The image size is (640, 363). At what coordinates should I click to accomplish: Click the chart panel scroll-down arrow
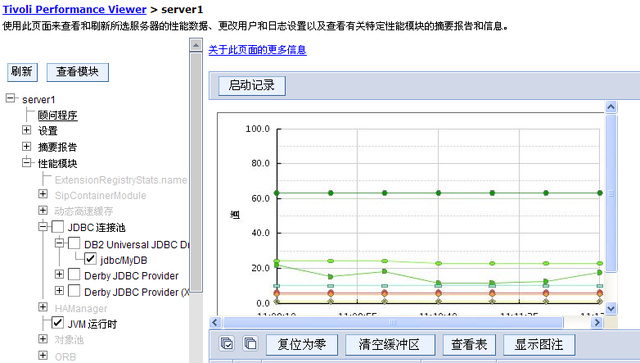(611, 308)
